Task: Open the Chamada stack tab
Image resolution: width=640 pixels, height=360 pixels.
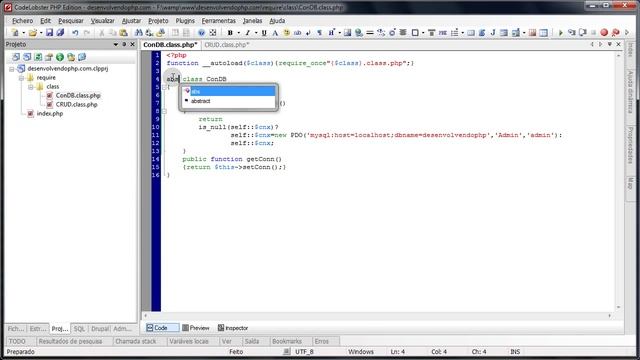Action: click(136, 341)
